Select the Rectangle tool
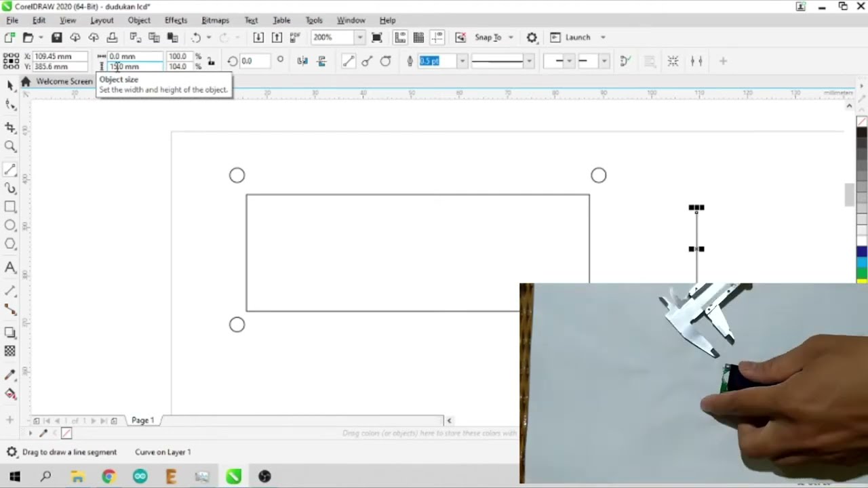Viewport: 868px width, 488px height. 10,207
